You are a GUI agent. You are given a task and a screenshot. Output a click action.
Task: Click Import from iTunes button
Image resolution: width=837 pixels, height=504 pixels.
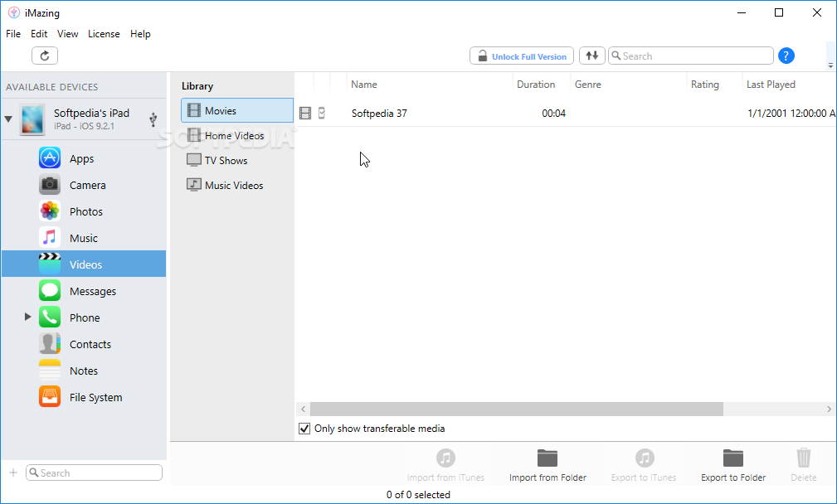(x=445, y=465)
